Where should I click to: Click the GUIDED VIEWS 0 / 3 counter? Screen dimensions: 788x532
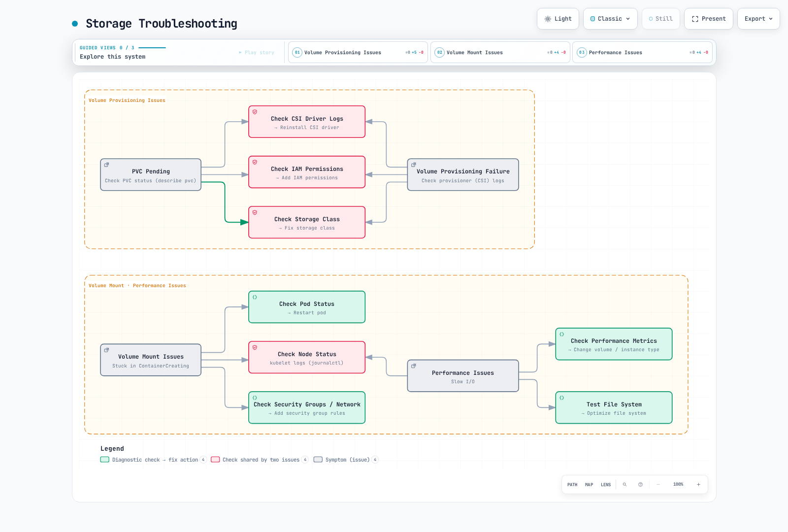click(107, 48)
